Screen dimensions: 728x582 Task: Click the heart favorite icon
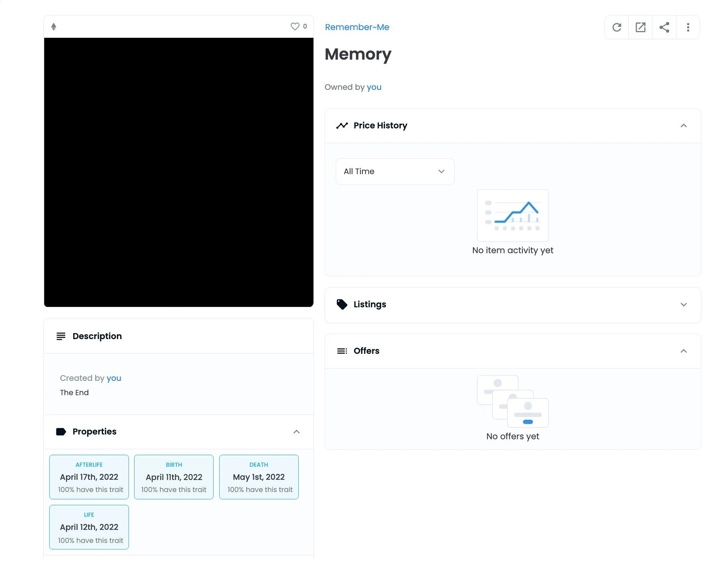[x=295, y=26]
